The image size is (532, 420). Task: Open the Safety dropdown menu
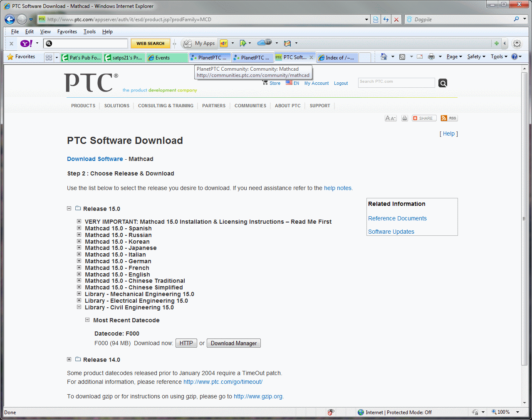(x=476, y=57)
